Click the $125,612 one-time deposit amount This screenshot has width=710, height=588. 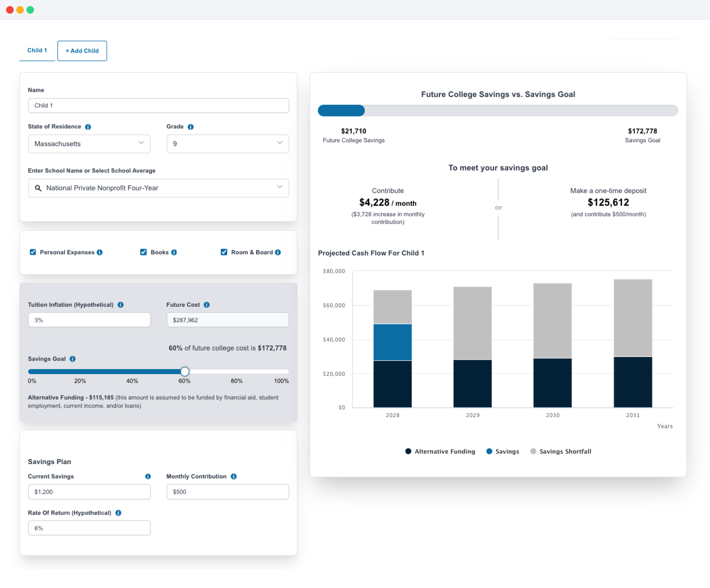608,203
